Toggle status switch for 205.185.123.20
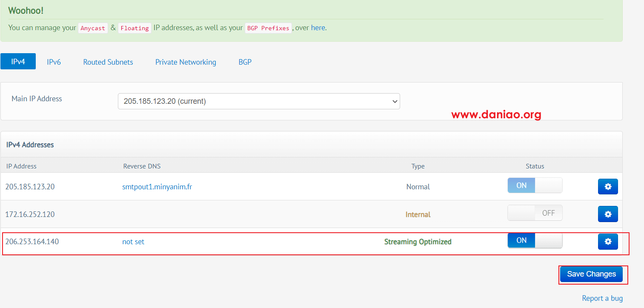 coord(535,185)
